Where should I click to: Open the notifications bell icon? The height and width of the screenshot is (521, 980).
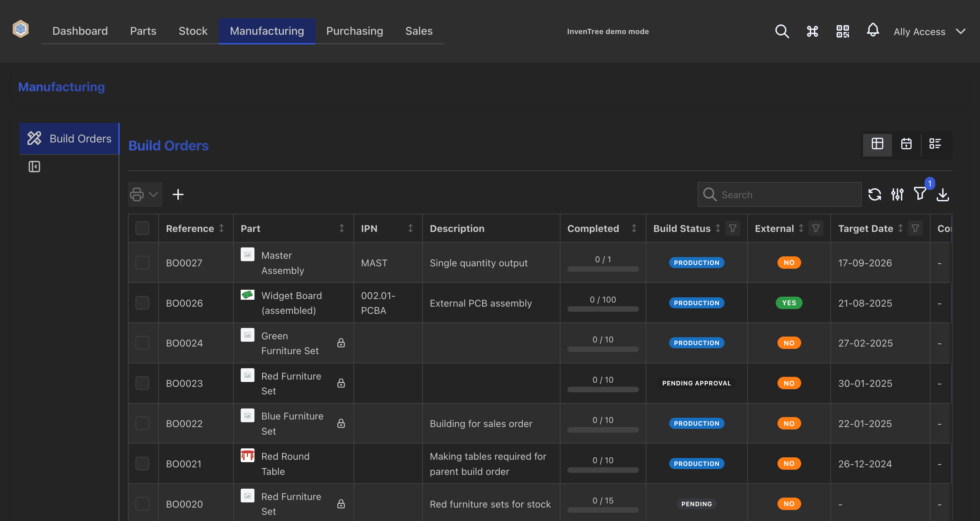[873, 31]
